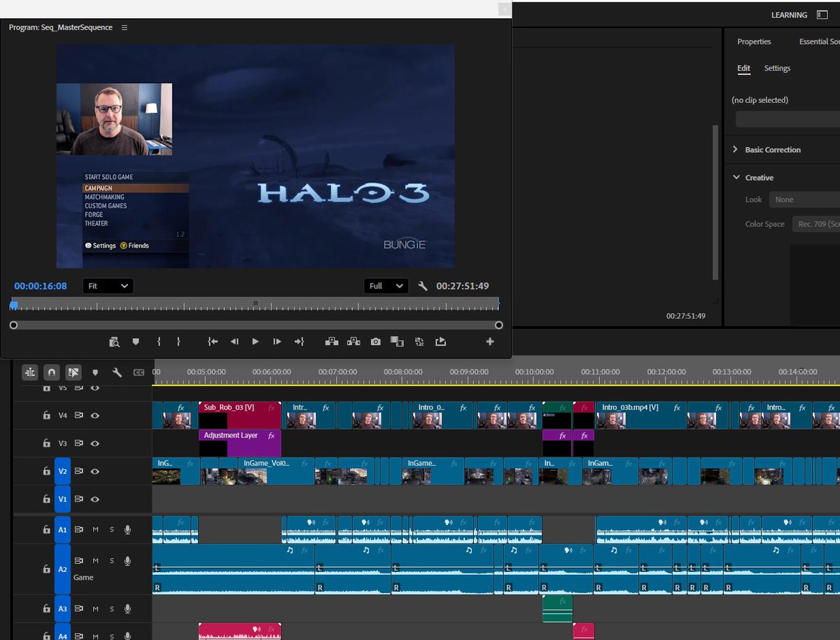The width and height of the screenshot is (840, 640).
Task: Toggle Snap magnet in timeline
Action: 51,372
